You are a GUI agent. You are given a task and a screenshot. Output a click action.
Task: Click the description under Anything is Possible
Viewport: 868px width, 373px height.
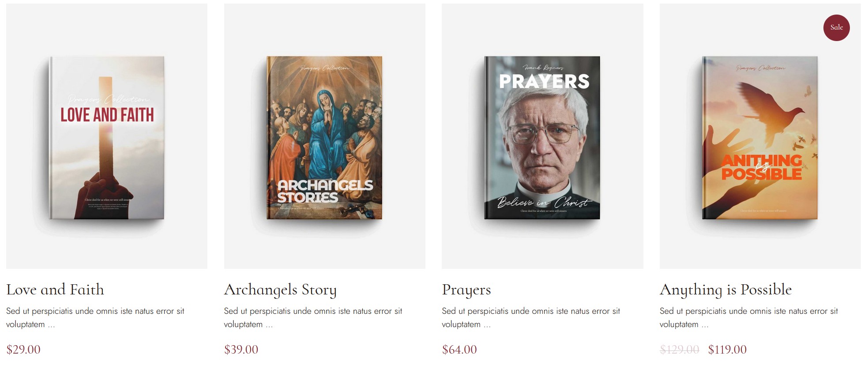[x=749, y=317]
